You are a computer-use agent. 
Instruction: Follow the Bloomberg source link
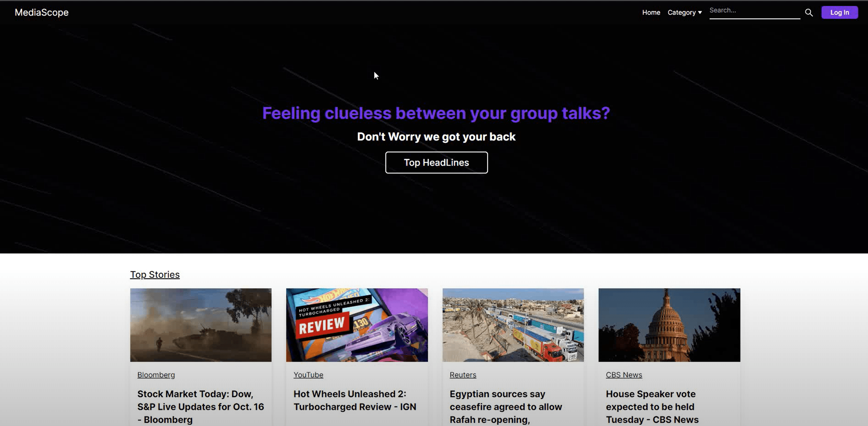156,375
